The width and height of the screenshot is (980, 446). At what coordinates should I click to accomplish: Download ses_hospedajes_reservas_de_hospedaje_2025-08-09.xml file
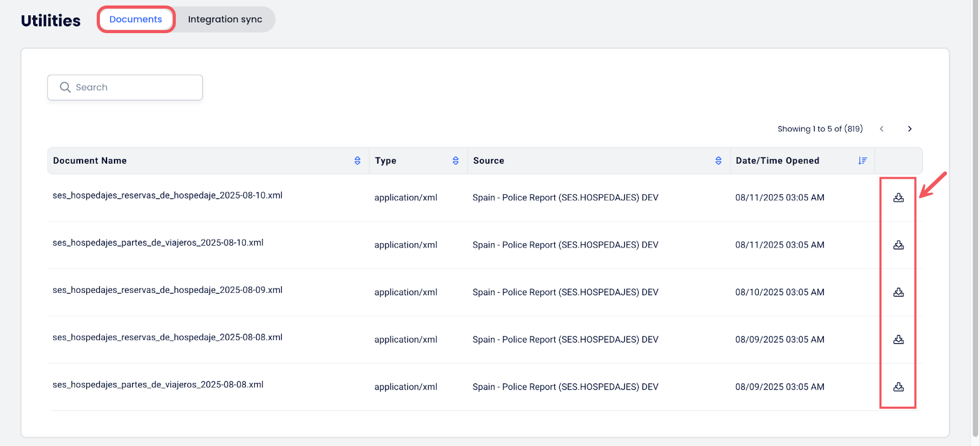(899, 292)
